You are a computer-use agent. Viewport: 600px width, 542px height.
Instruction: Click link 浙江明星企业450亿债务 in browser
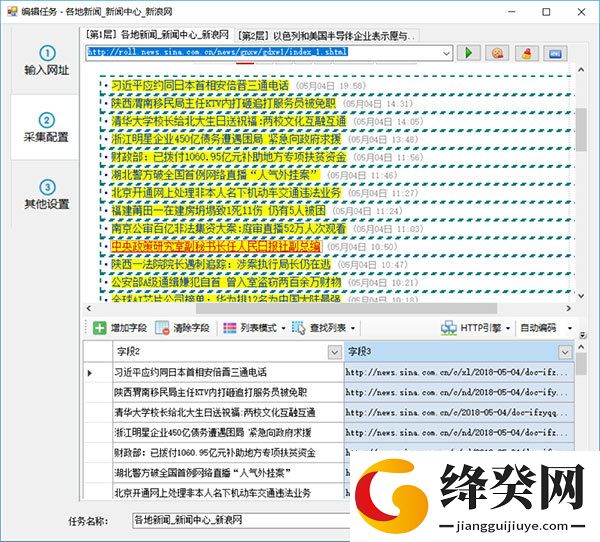coord(226,139)
